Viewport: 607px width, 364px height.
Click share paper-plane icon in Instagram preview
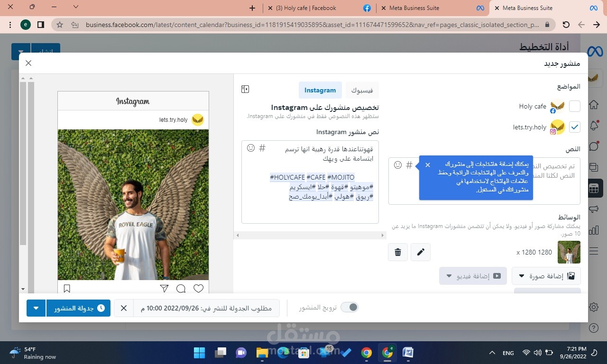pos(164,288)
